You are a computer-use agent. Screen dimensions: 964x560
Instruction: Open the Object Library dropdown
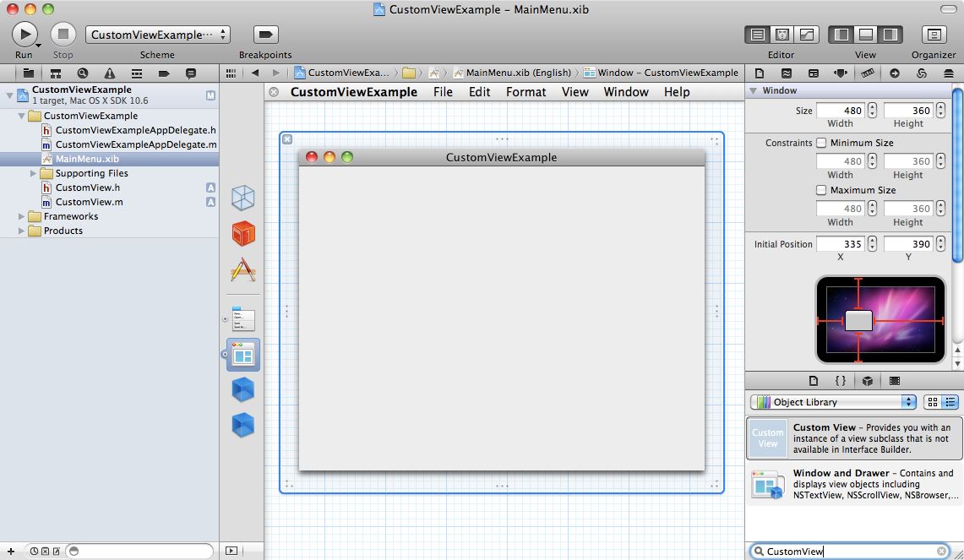point(833,402)
